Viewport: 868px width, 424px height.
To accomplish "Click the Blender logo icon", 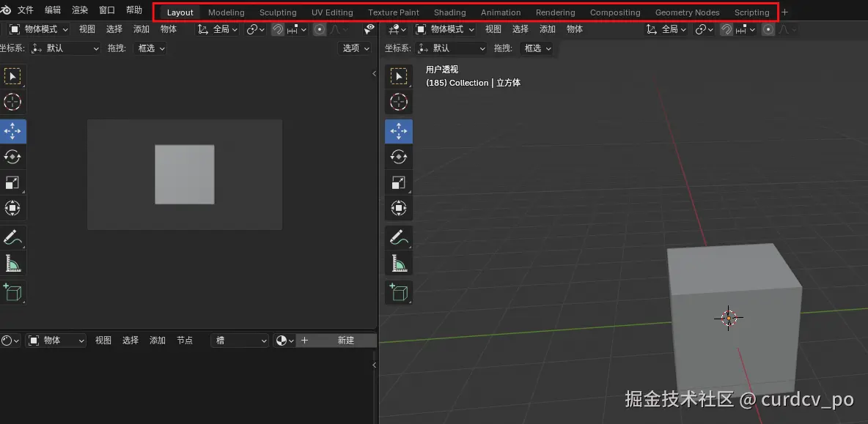I will coord(6,10).
